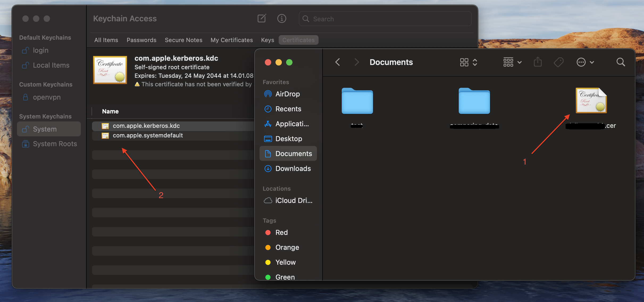Select the openvpn custom keychain
The height and width of the screenshot is (302, 644).
pos(49,97)
